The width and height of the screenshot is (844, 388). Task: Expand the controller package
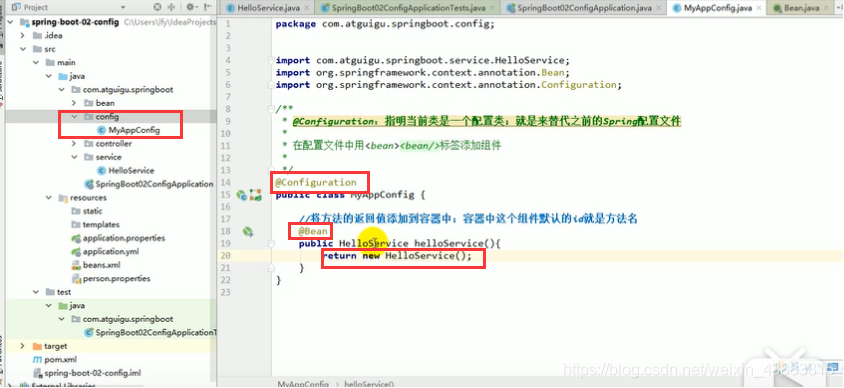[x=74, y=144]
